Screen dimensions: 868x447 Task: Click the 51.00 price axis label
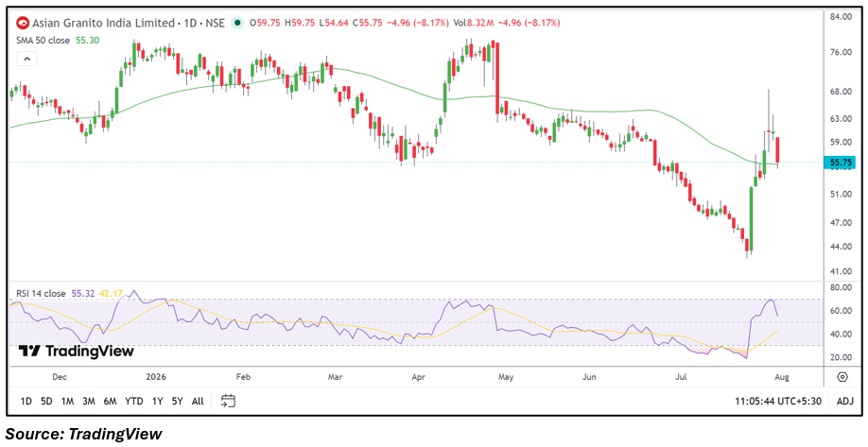click(x=840, y=194)
